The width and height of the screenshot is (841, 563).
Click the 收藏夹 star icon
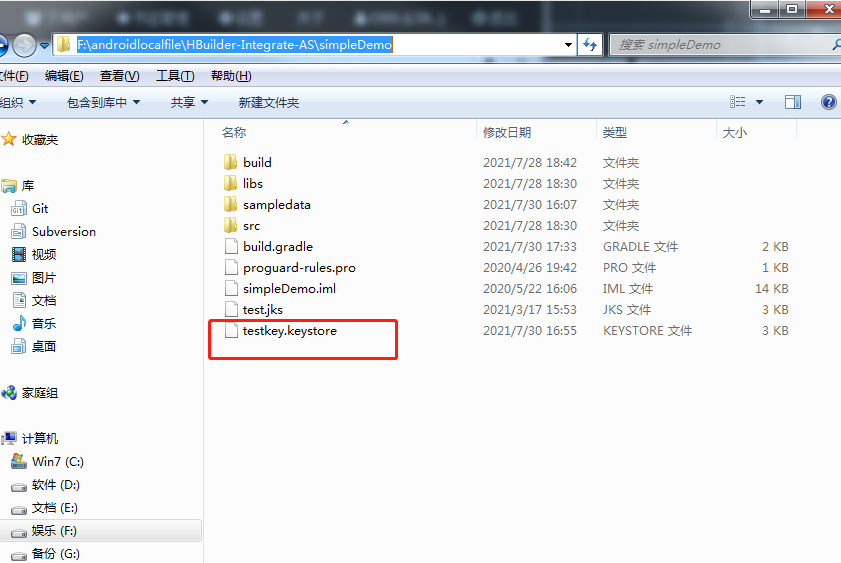coord(9,139)
